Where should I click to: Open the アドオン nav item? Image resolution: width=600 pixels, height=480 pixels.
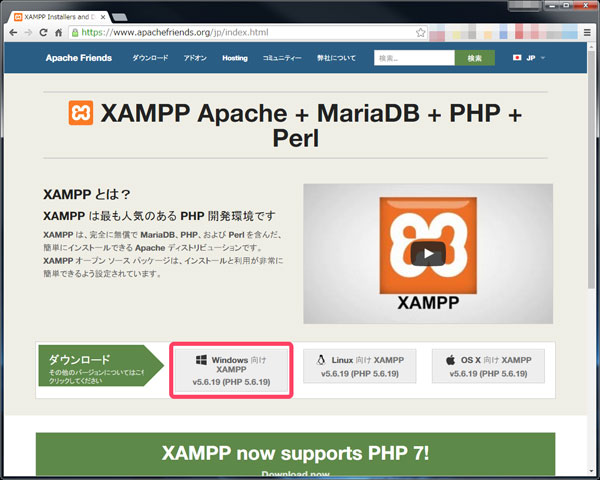[195, 58]
